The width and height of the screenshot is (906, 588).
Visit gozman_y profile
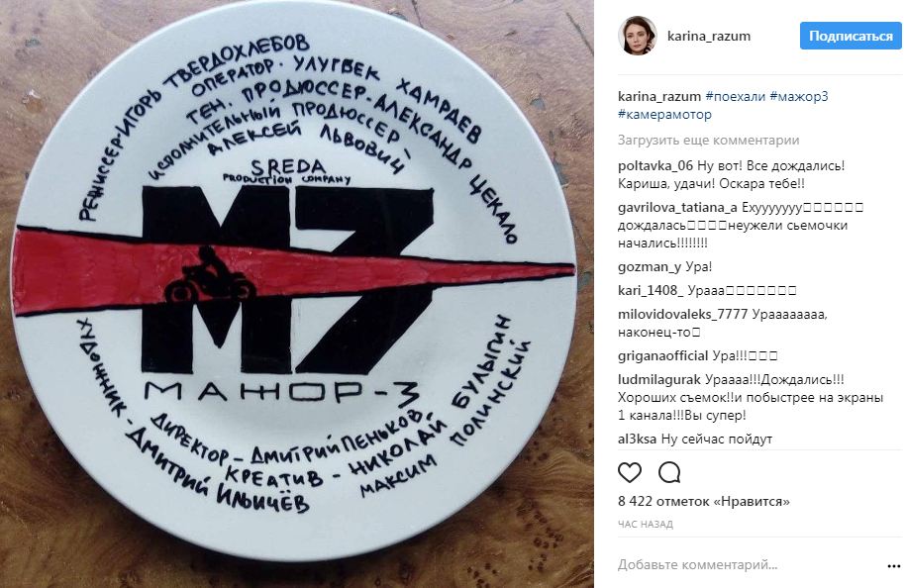(650, 267)
